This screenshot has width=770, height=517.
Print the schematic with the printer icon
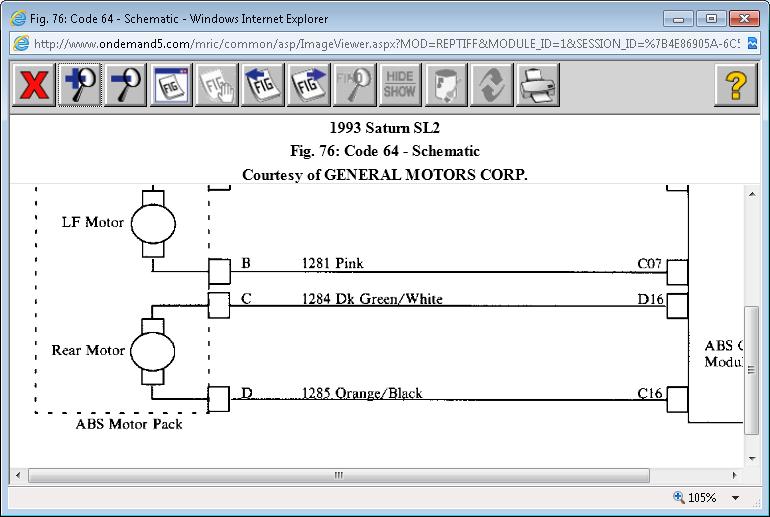tap(538, 85)
